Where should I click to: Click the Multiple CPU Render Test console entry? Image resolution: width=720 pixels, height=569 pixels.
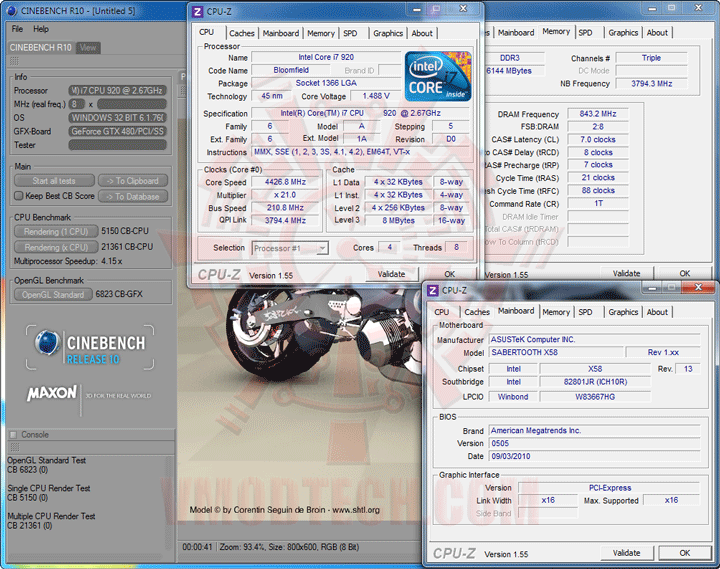(x=51, y=521)
